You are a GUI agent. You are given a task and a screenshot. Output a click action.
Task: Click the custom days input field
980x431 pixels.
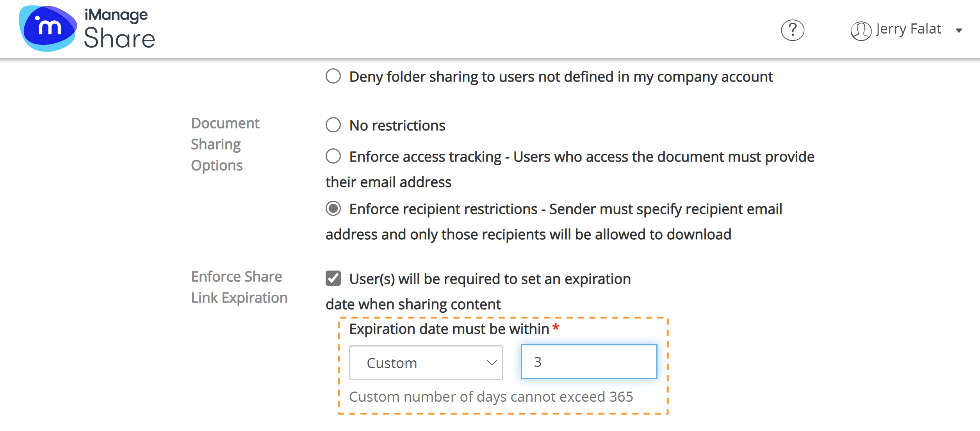[x=589, y=362]
